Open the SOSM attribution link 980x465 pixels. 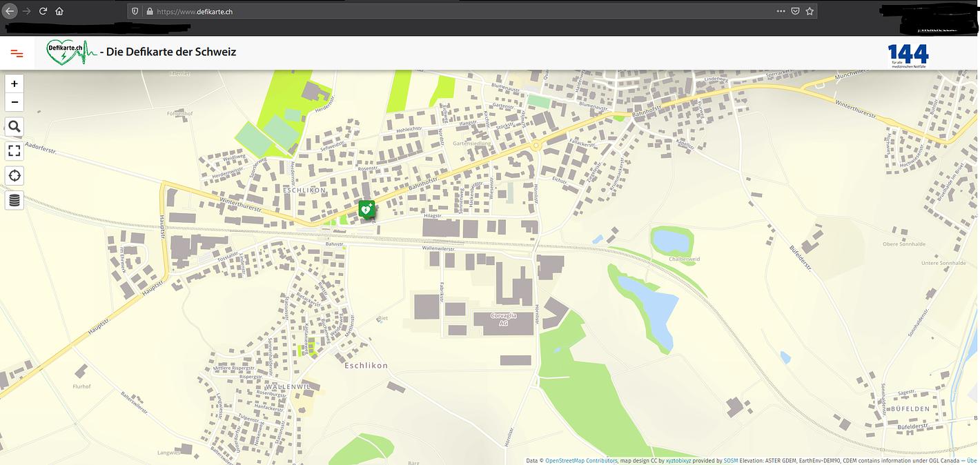tap(731, 461)
